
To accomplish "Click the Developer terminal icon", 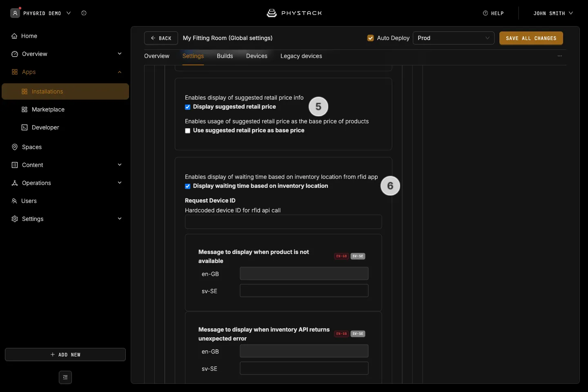I will pos(24,127).
